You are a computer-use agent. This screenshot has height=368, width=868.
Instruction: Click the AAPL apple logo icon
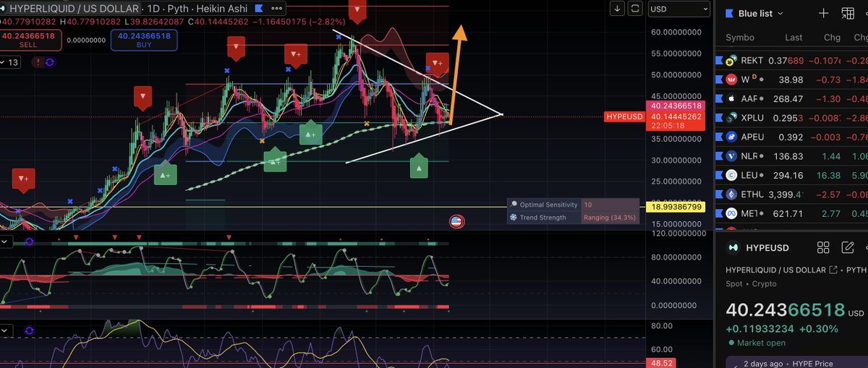[731, 98]
